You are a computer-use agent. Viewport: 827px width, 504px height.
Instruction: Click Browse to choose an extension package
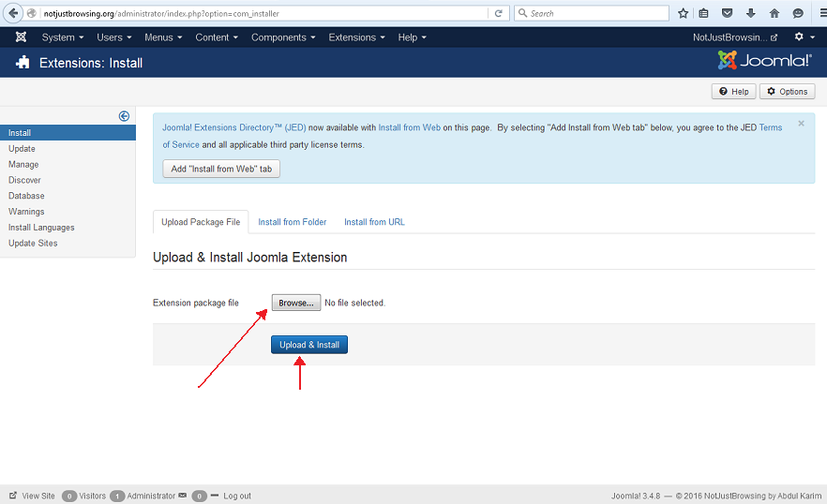pyautogui.click(x=296, y=303)
